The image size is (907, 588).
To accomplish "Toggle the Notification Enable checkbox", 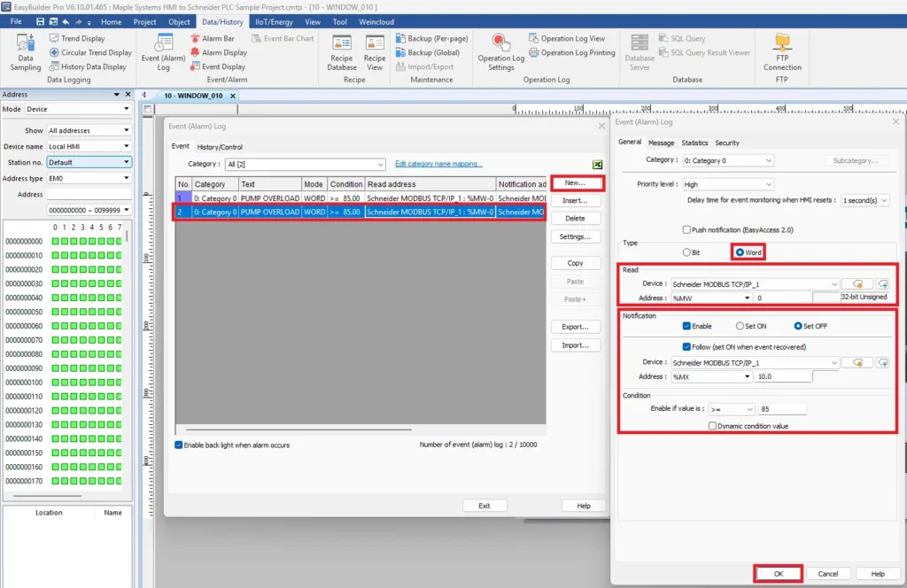I will (686, 326).
